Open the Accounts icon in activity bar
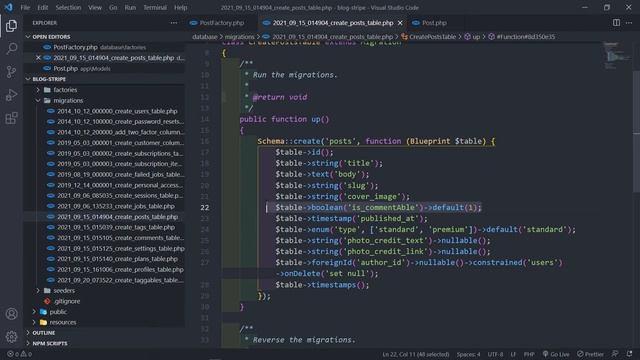The height and width of the screenshot is (360, 640). click(11, 314)
